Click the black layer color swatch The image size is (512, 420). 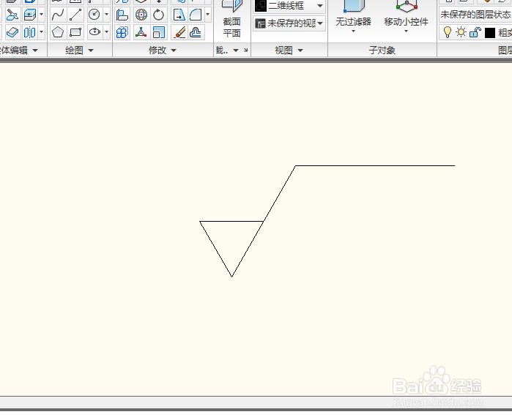click(x=490, y=33)
